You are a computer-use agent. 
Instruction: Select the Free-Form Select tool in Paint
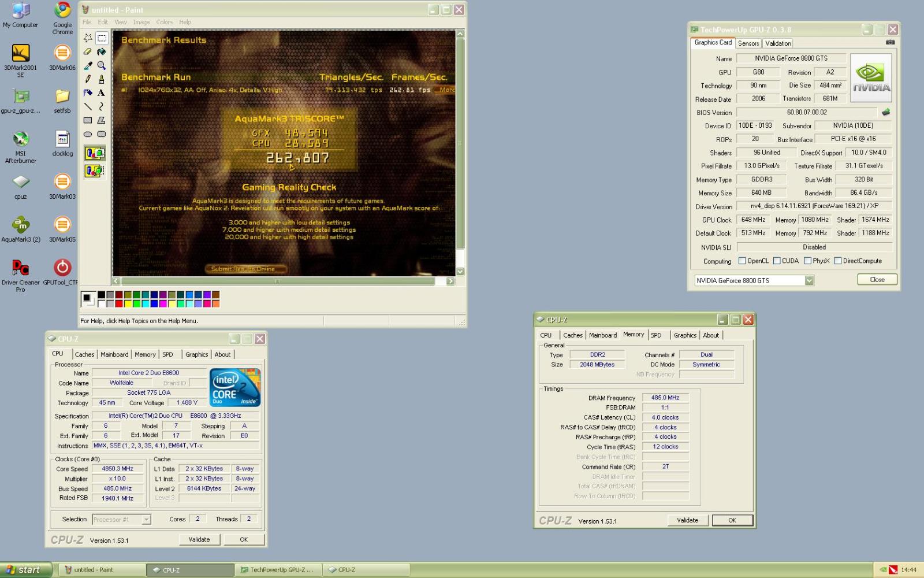tap(88, 38)
